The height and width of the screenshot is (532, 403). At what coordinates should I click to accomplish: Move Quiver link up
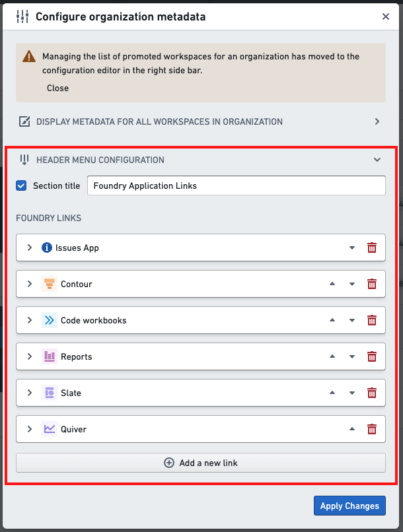[x=352, y=429]
